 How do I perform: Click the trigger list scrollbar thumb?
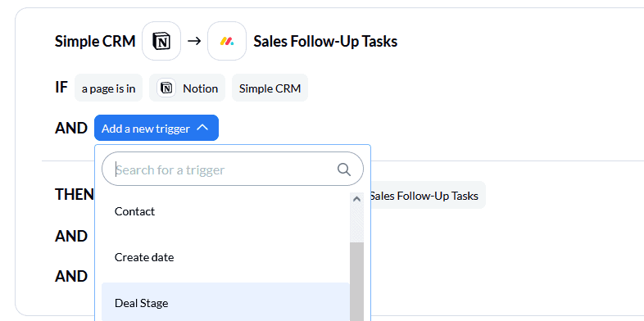(356, 281)
